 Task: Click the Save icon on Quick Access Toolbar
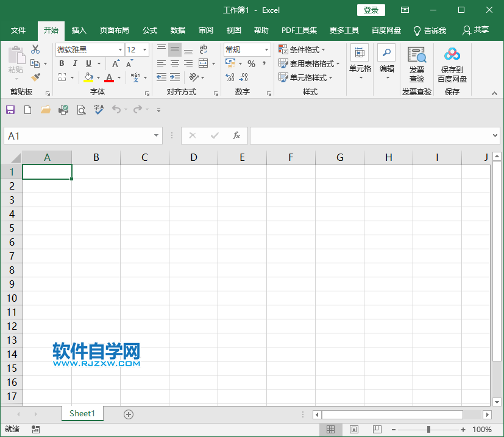click(x=10, y=110)
